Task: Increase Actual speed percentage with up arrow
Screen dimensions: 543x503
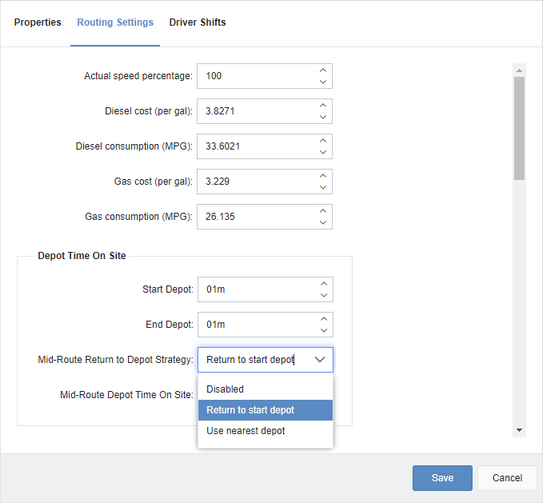Action: (323, 70)
